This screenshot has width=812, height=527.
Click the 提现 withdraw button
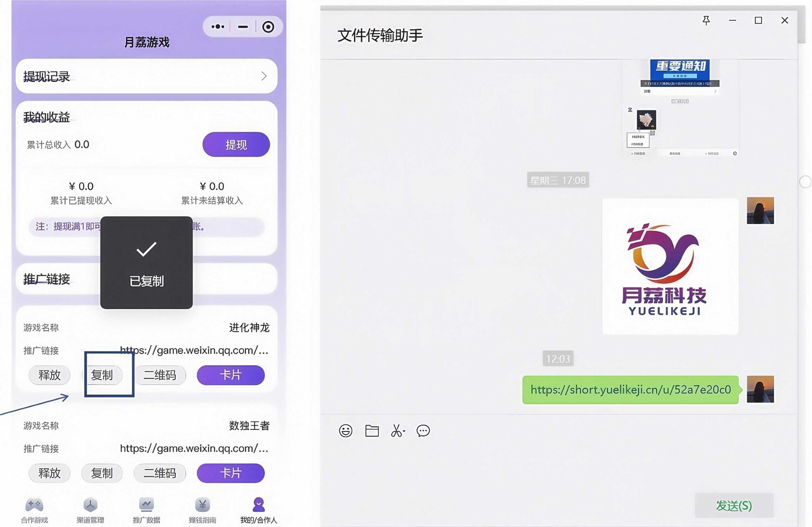(236, 144)
